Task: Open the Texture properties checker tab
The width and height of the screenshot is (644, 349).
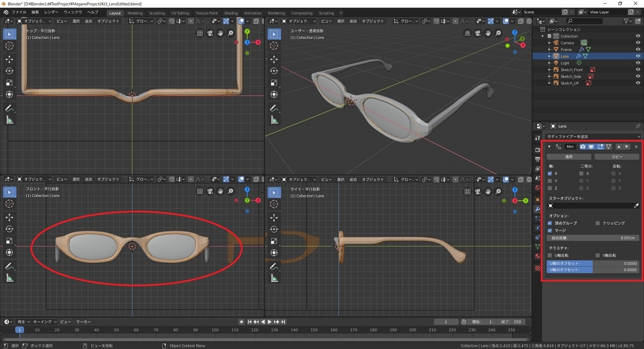Action: point(538,268)
